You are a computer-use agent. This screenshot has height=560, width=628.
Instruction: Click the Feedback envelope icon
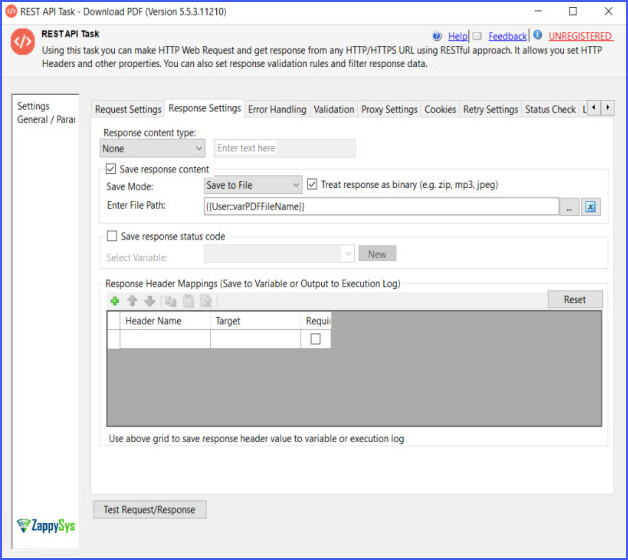pyautogui.click(x=477, y=36)
